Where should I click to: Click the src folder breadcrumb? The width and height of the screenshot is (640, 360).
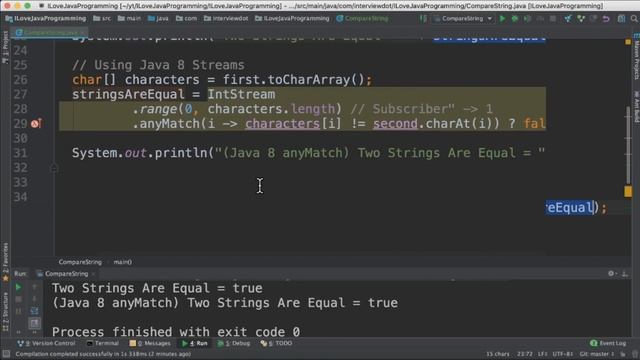tap(102, 19)
